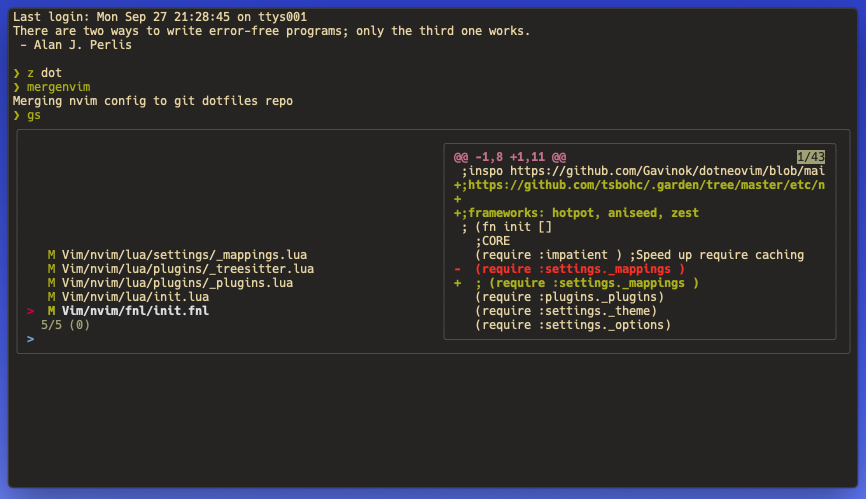Click the M status marker for _treesitter.lua

tap(51, 269)
